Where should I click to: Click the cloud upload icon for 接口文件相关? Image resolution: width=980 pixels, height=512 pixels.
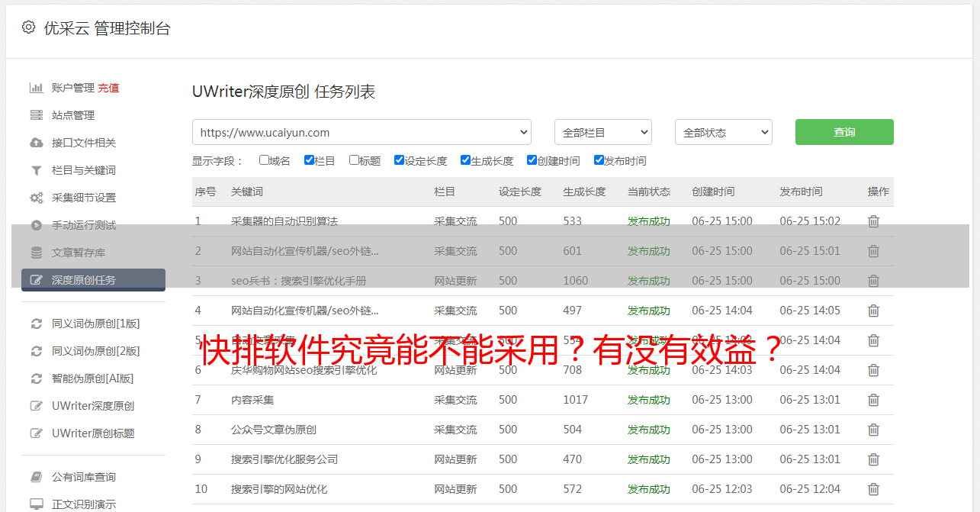(36, 143)
